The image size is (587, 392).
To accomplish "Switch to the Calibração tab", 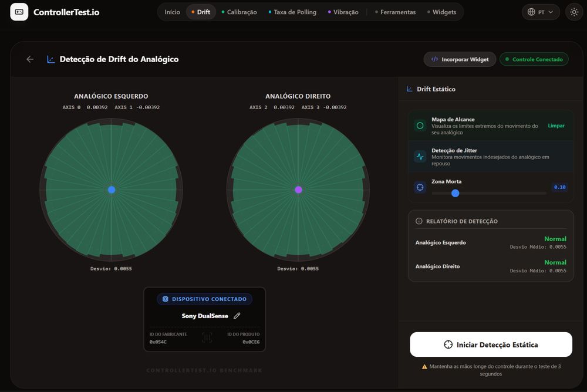I will [239, 12].
